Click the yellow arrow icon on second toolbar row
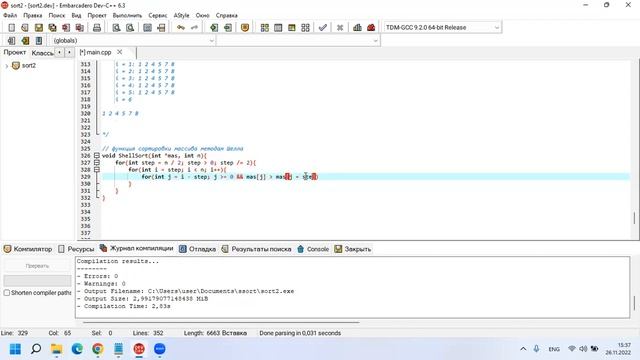This screenshot has height=360, width=640. [x=25, y=40]
